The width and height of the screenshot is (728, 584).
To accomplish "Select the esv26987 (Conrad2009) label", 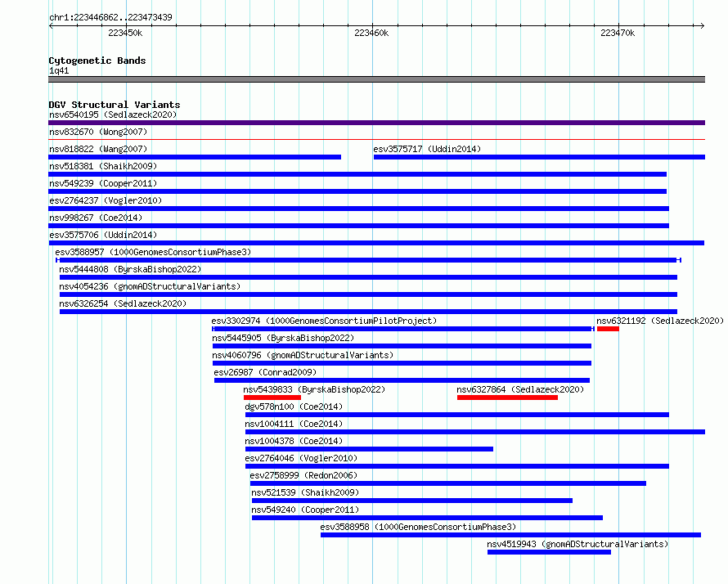I will 265,372.
